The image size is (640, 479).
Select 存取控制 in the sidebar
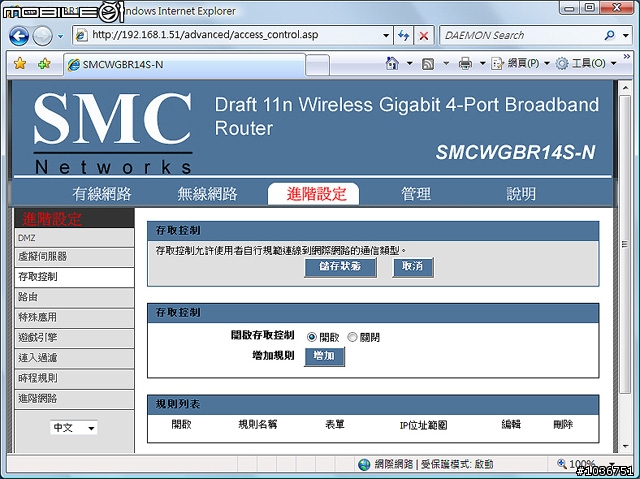pyautogui.click(x=74, y=277)
